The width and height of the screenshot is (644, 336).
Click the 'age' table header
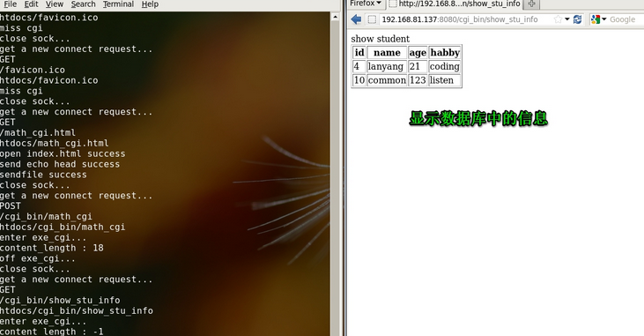tap(418, 53)
